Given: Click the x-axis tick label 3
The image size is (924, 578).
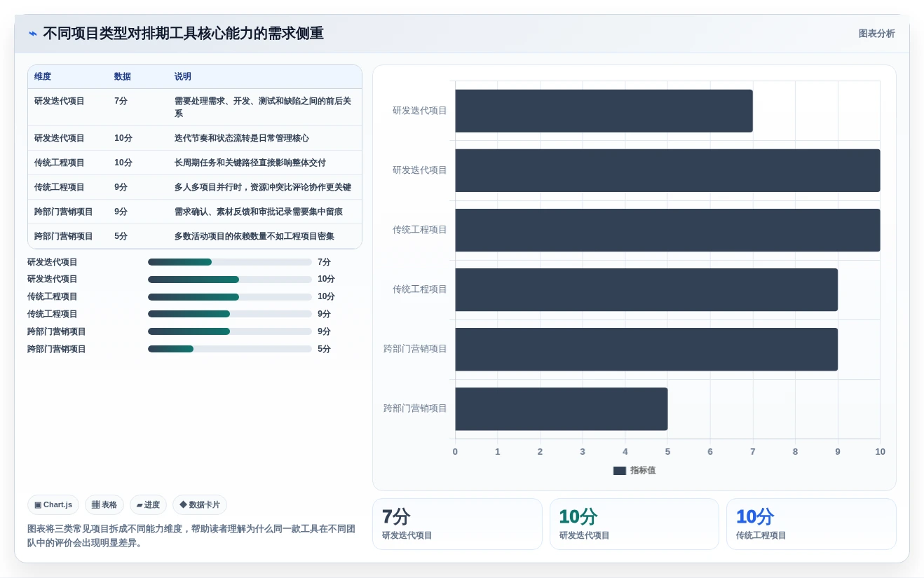Looking at the screenshot, I should coord(583,452).
